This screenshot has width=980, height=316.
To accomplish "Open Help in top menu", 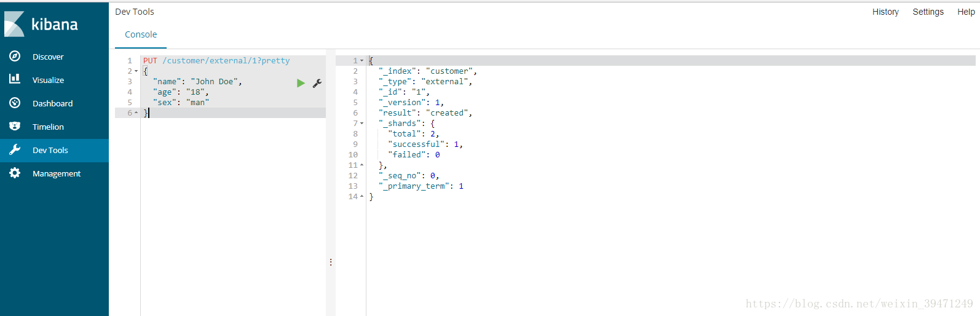I will click(966, 12).
